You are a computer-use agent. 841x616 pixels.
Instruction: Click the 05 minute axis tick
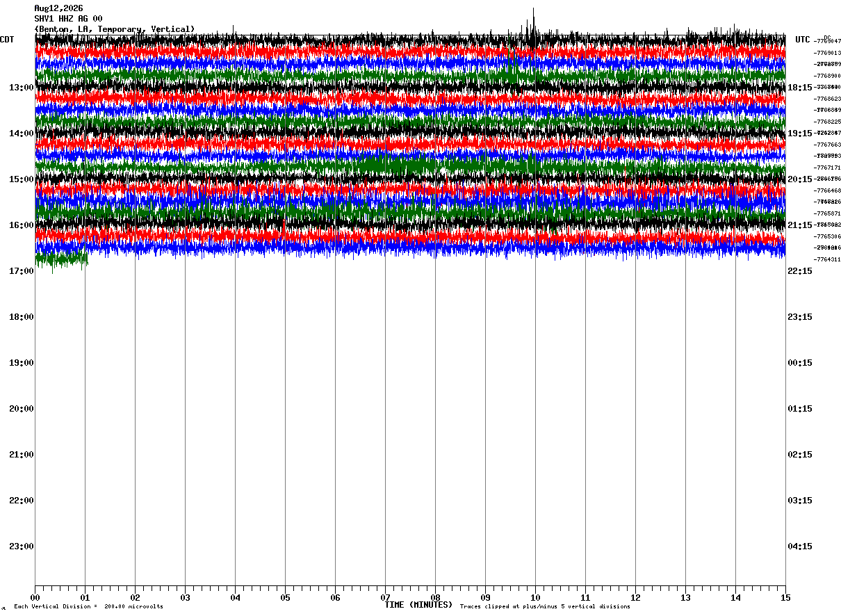click(285, 597)
